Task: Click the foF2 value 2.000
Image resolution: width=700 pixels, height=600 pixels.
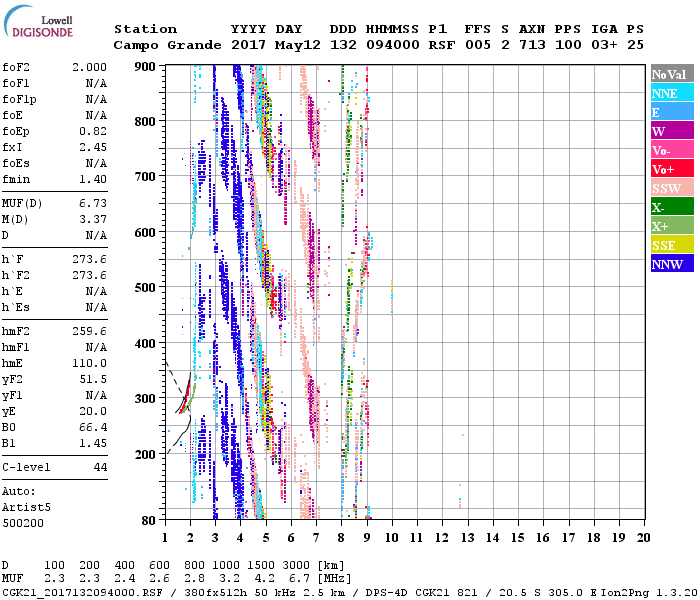Action: pos(89,67)
